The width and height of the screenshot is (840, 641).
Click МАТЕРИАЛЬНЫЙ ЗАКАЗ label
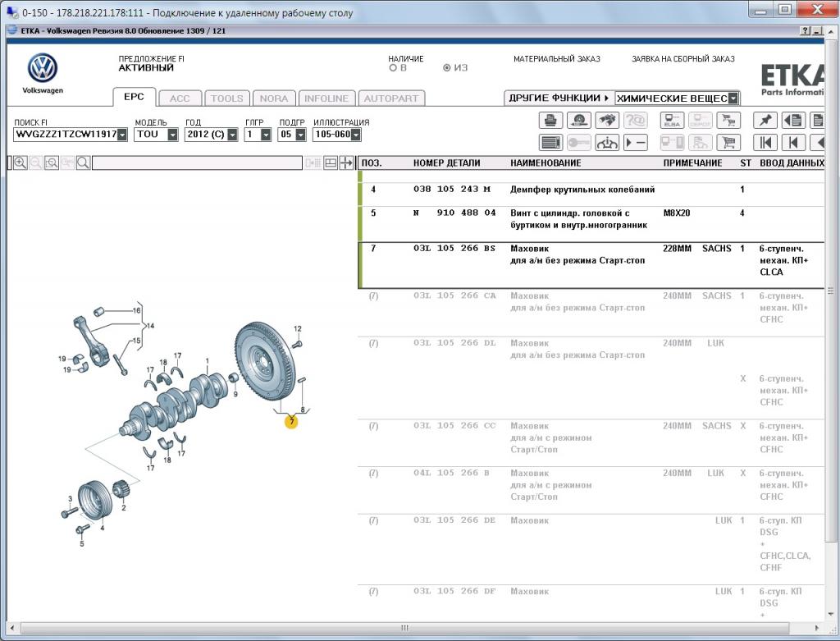pos(557,59)
